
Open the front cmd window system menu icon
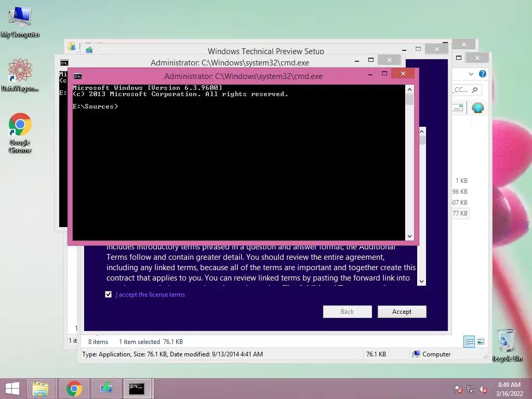click(78, 76)
